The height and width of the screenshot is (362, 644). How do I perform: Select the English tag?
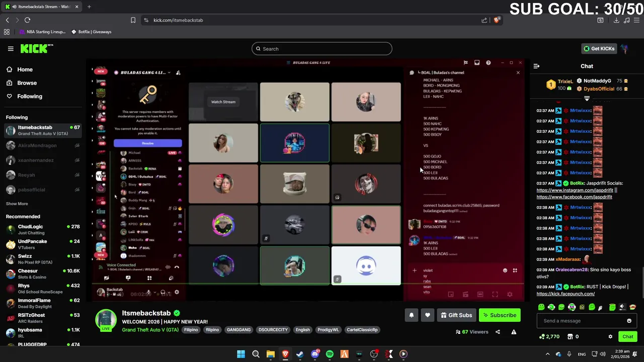click(x=302, y=330)
